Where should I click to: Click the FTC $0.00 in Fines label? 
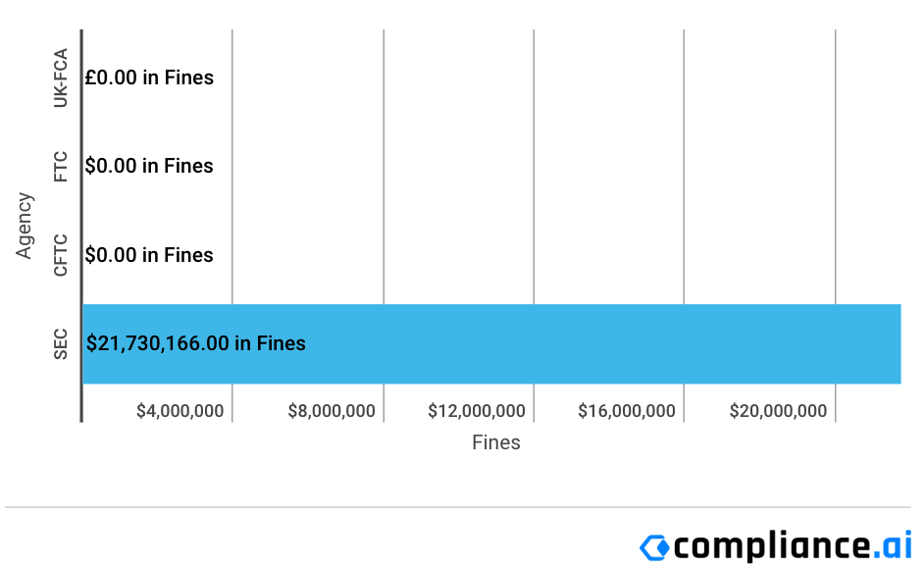[x=149, y=166]
